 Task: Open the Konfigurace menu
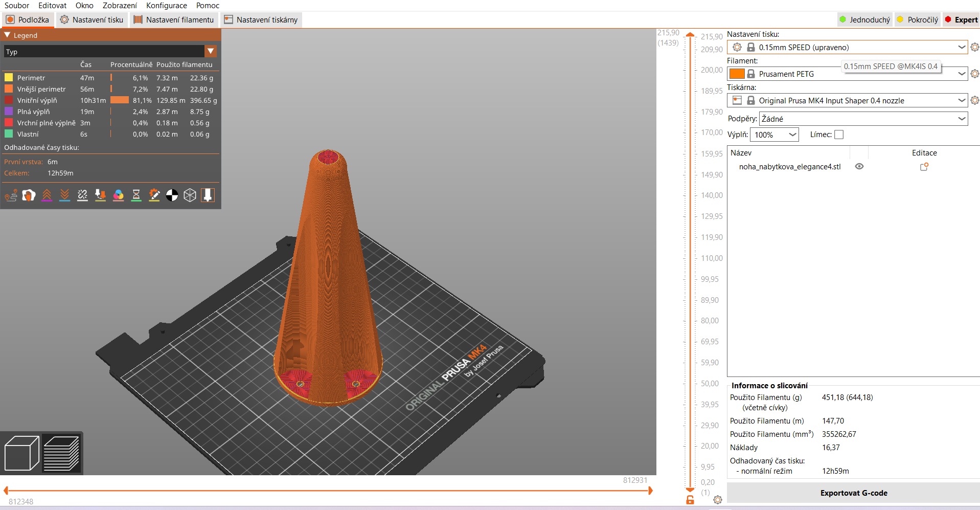tap(167, 6)
